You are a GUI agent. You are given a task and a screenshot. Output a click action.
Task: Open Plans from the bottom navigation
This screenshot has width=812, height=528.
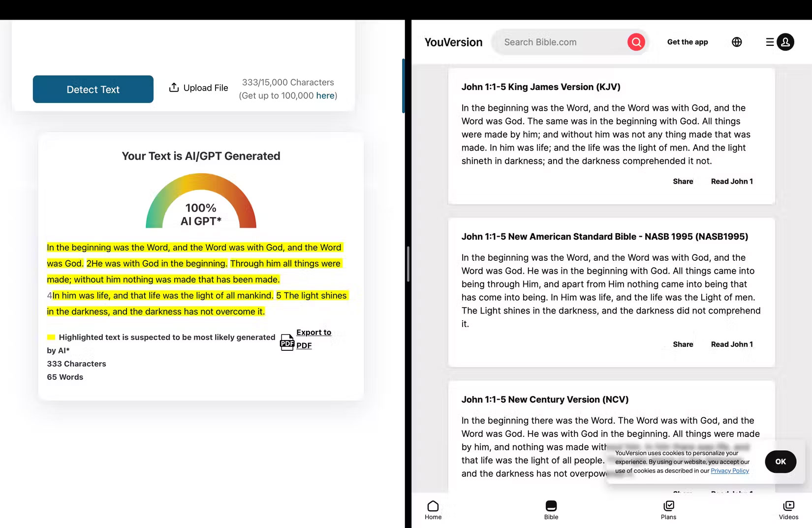669,505
